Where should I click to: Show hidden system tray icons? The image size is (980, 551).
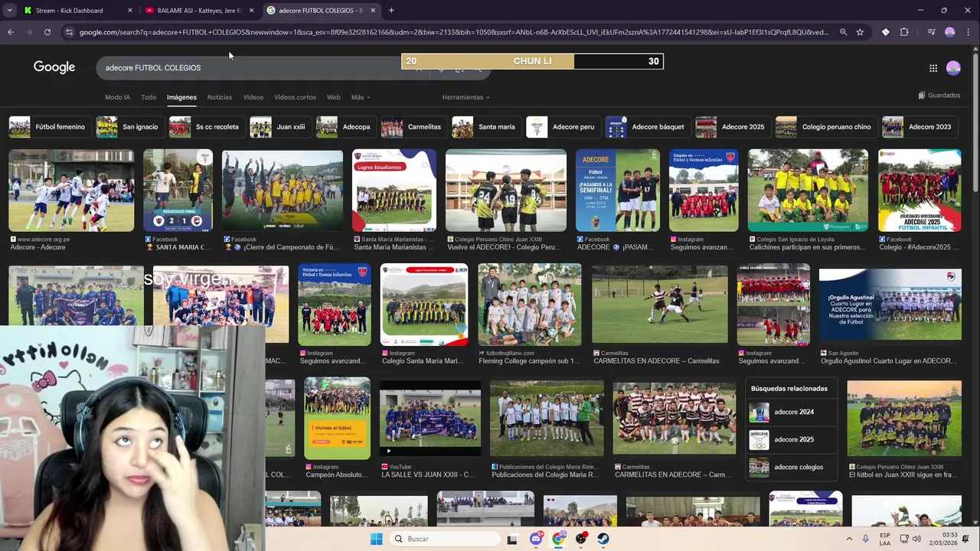848,539
